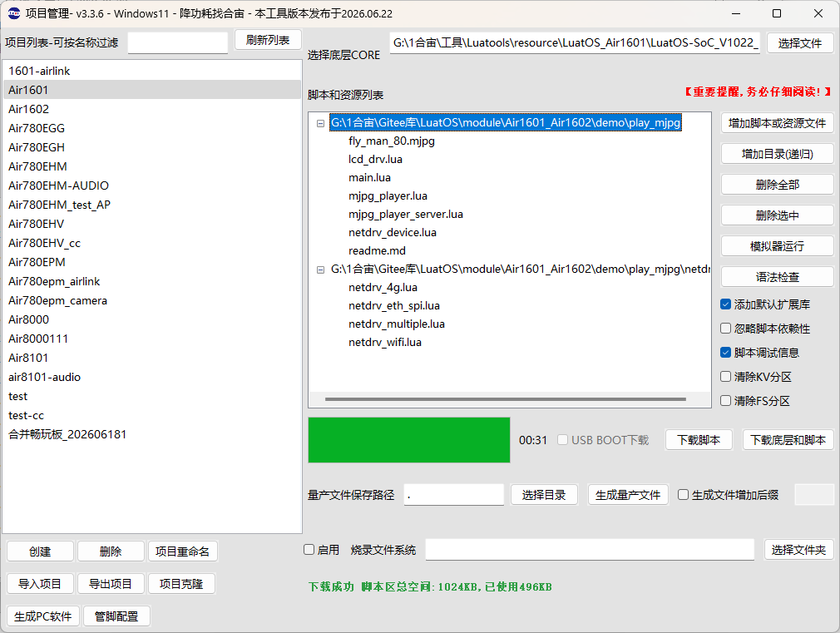This screenshot has height=633, width=840.
Task: Click the 管脚配置 button
Action: click(116, 616)
